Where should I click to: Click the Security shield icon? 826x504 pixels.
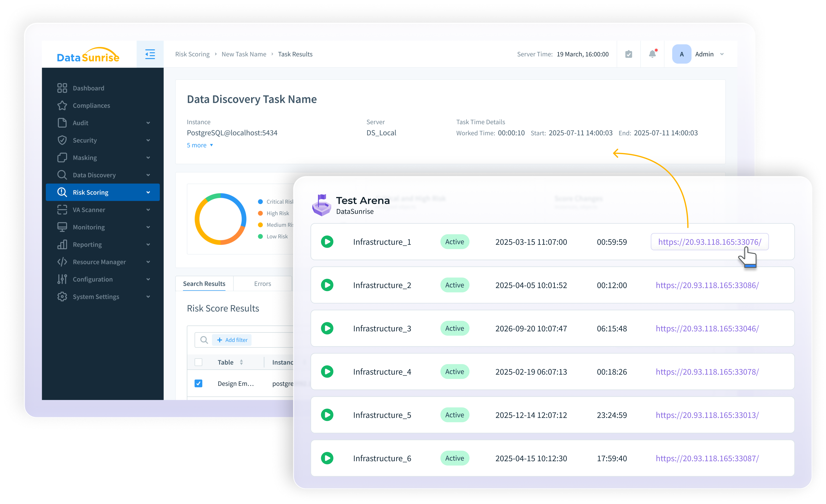[62, 140]
